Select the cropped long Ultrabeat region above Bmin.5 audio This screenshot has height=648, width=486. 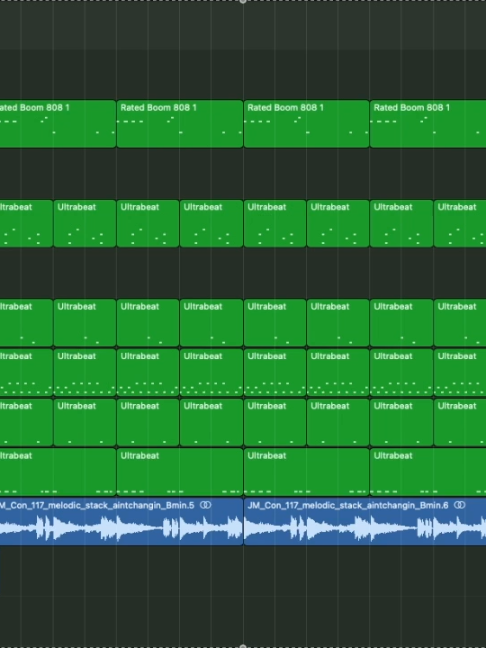[x=58, y=472]
